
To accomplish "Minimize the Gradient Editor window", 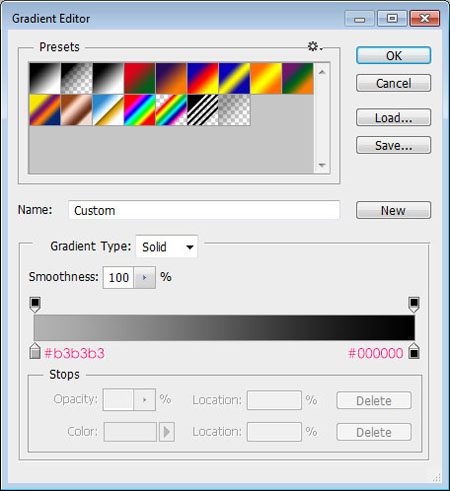I will pyautogui.click(x=360, y=19).
